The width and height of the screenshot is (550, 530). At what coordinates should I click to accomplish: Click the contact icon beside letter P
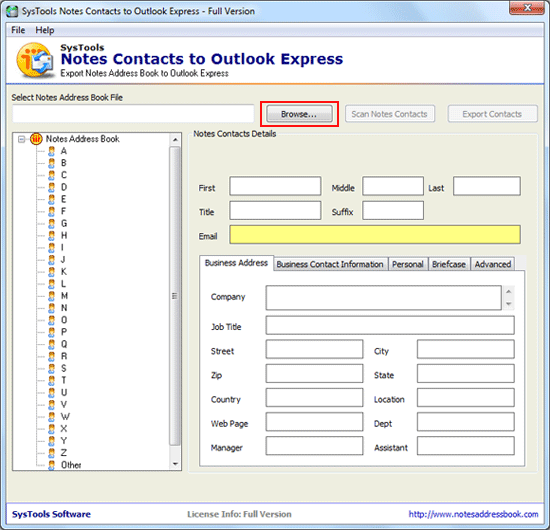coord(52,332)
